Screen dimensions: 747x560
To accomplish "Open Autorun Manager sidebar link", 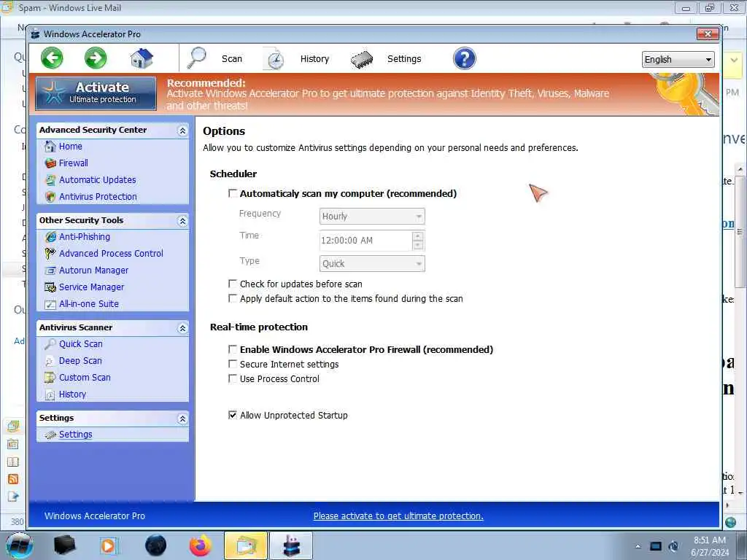I will [x=94, y=271].
